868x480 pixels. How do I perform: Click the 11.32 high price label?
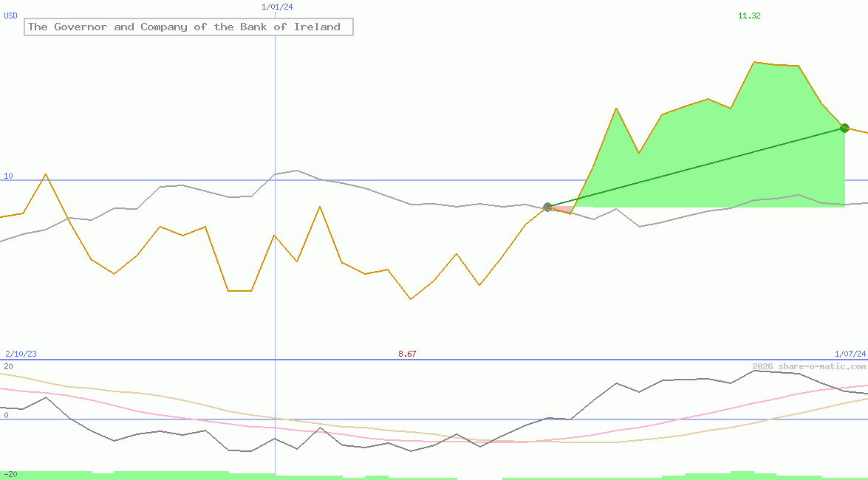tap(749, 16)
